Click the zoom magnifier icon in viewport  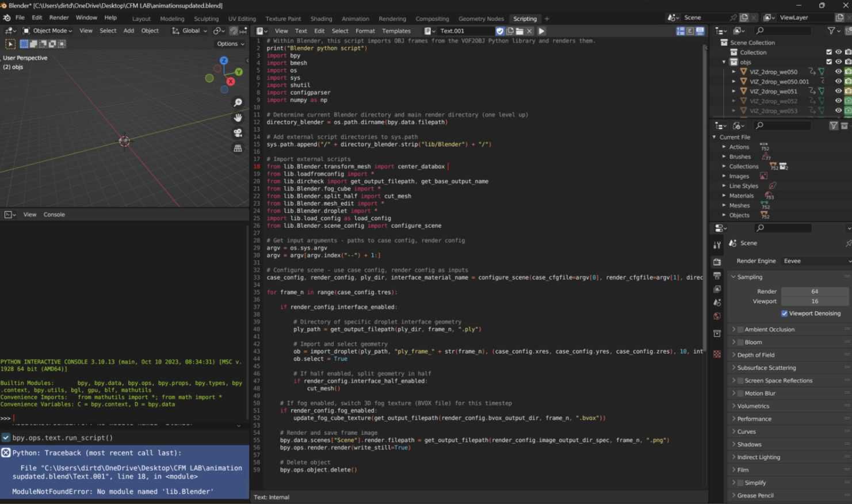(x=238, y=102)
